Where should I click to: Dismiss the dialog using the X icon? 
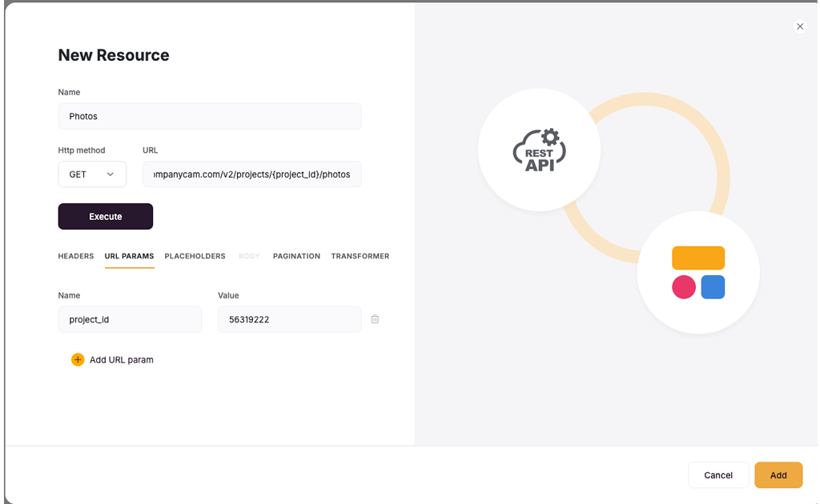(800, 26)
